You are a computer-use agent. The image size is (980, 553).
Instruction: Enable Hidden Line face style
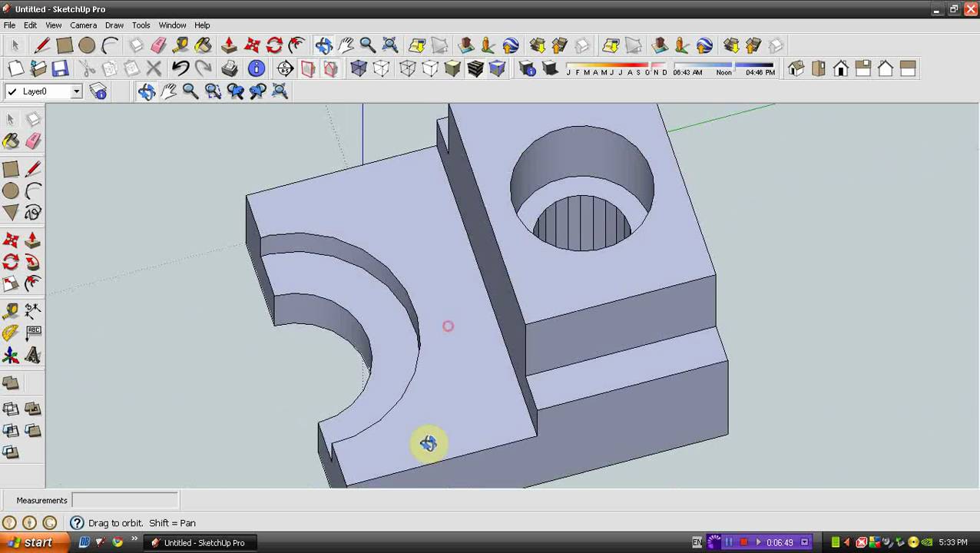coord(430,69)
